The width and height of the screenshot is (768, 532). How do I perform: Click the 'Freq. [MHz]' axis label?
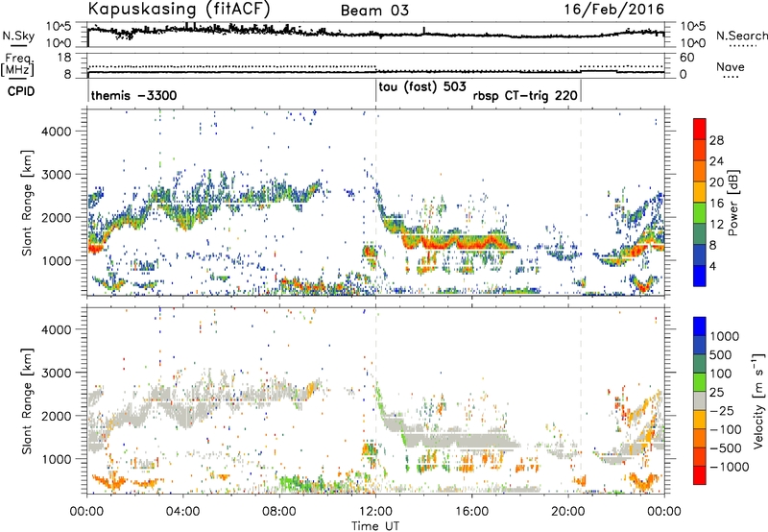pyautogui.click(x=17, y=65)
